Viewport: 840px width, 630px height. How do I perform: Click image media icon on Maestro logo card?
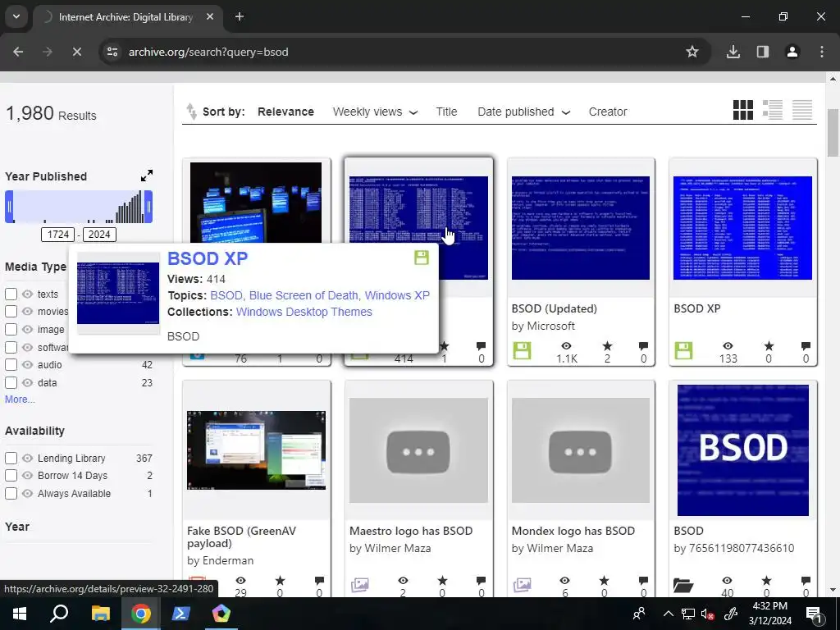click(x=359, y=585)
